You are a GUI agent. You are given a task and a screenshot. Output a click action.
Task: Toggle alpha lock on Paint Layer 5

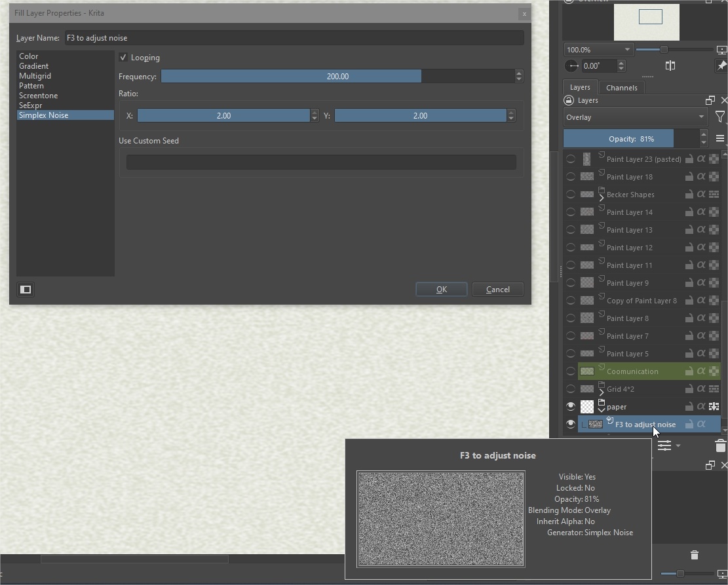click(714, 354)
